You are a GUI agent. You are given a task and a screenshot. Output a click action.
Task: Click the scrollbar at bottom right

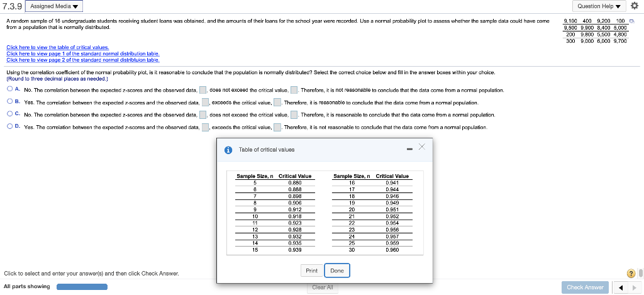pyautogui.click(x=641, y=273)
